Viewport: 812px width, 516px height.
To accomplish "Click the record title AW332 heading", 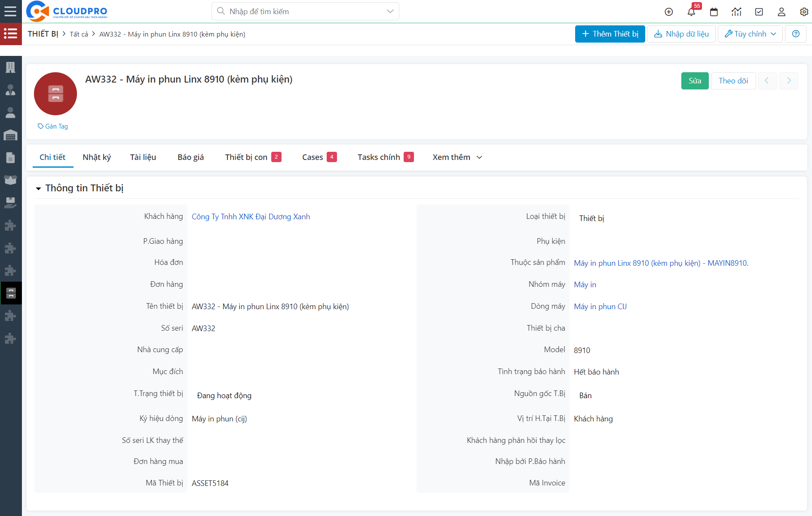I will click(x=189, y=79).
